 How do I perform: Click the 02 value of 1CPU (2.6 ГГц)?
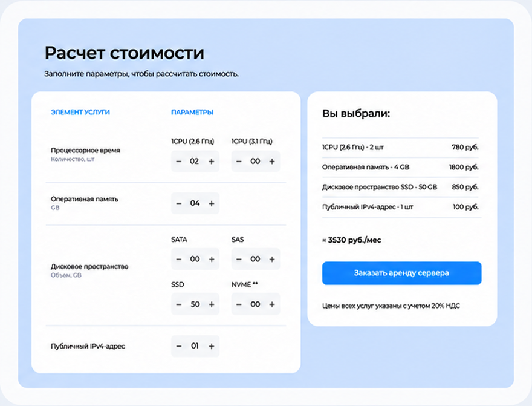(195, 161)
